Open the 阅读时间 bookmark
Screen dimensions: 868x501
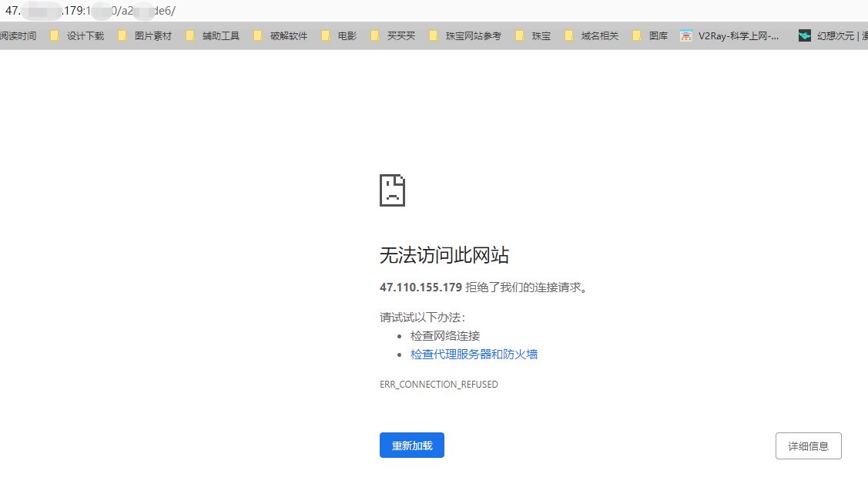coord(18,36)
